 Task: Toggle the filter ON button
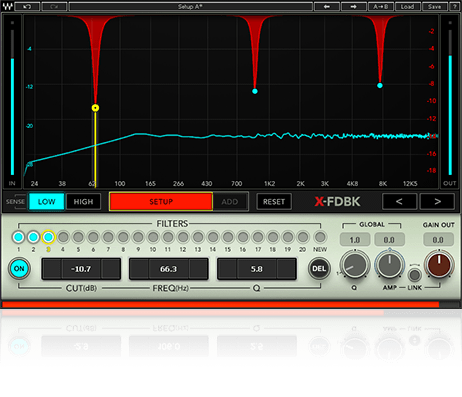point(19,269)
